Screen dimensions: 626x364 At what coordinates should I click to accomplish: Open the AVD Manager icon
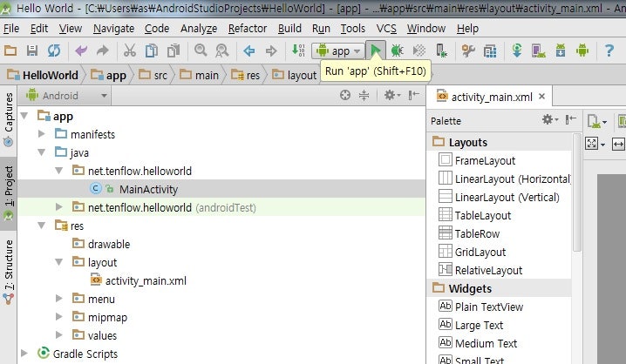[x=539, y=51]
